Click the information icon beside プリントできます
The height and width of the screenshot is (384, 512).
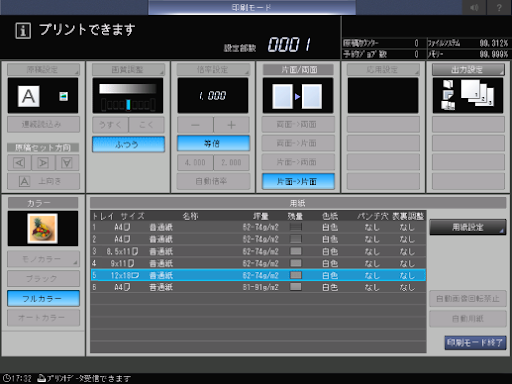pos(23,31)
